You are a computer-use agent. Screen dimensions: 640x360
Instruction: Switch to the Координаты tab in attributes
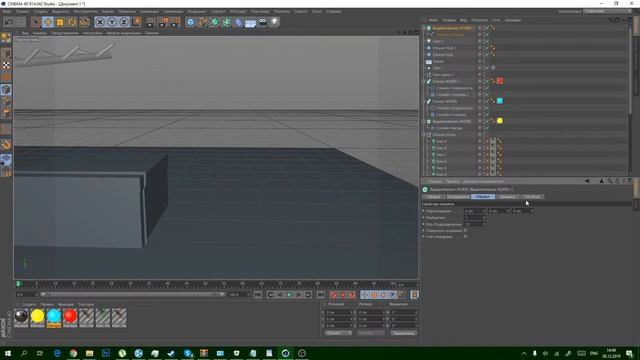point(458,197)
